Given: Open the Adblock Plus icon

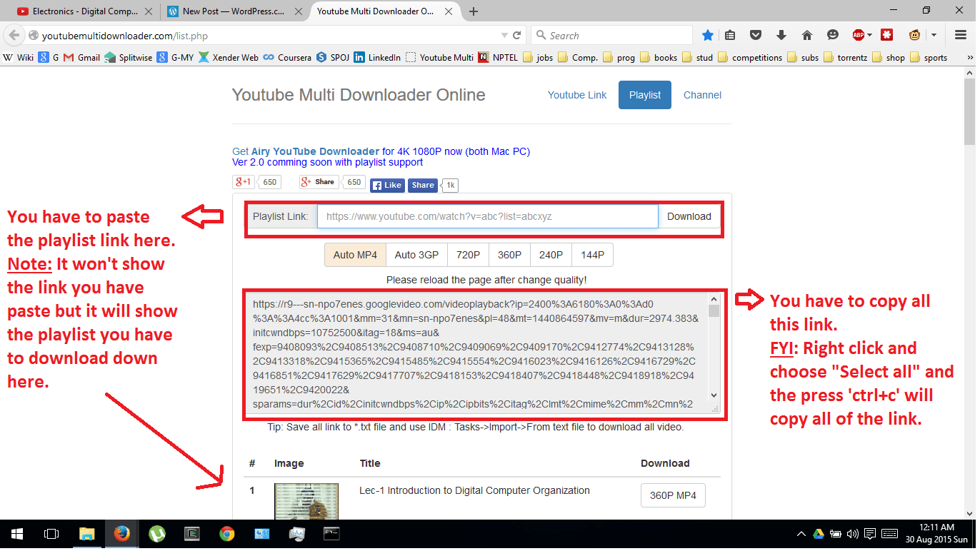Looking at the screenshot, I should click(859, 35).
